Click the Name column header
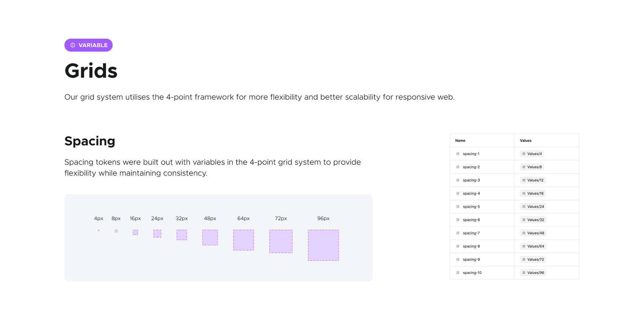The width and height of the screenshot is (644, 320). (x=460, y=141)
